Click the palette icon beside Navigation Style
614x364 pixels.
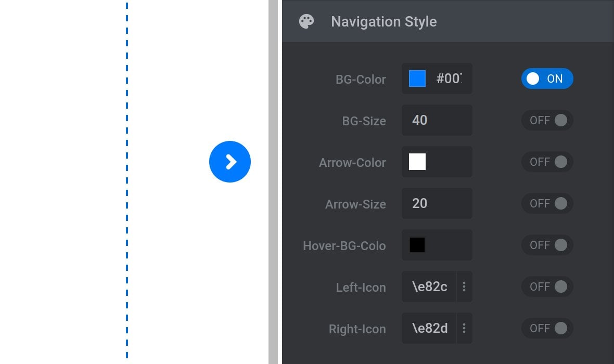tap(306, 22)
